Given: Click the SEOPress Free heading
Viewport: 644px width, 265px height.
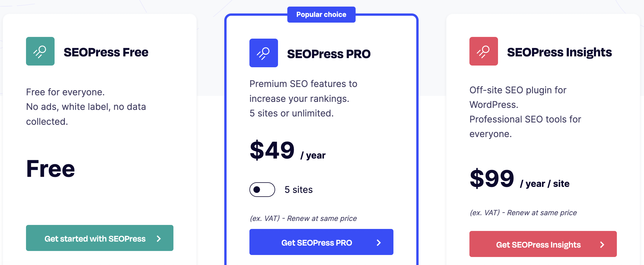Looking at the screenshot, I should 106,52.
